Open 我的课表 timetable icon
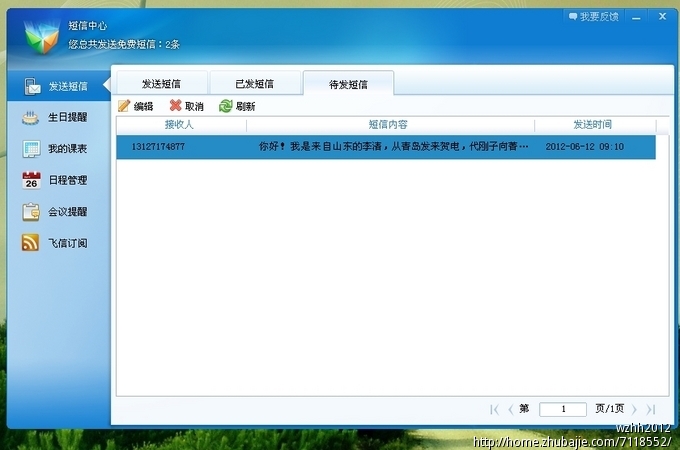680x450 pixels. tap(31, 149)
